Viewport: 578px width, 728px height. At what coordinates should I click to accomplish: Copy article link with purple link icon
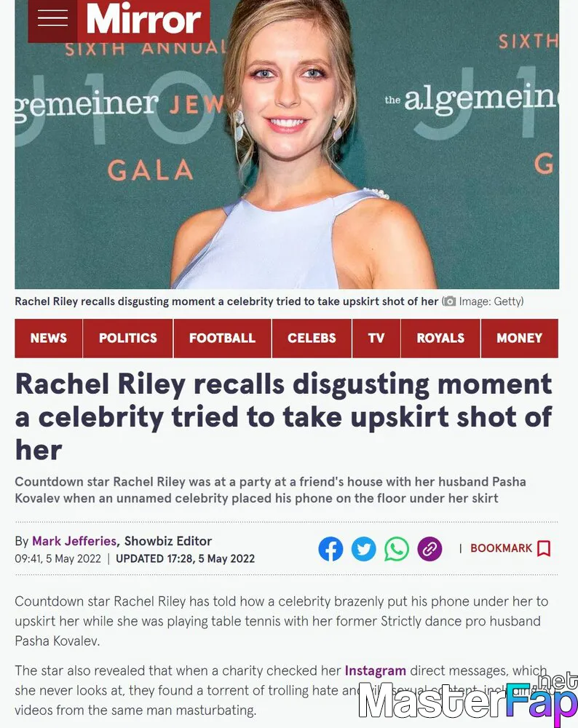[429, 549]
